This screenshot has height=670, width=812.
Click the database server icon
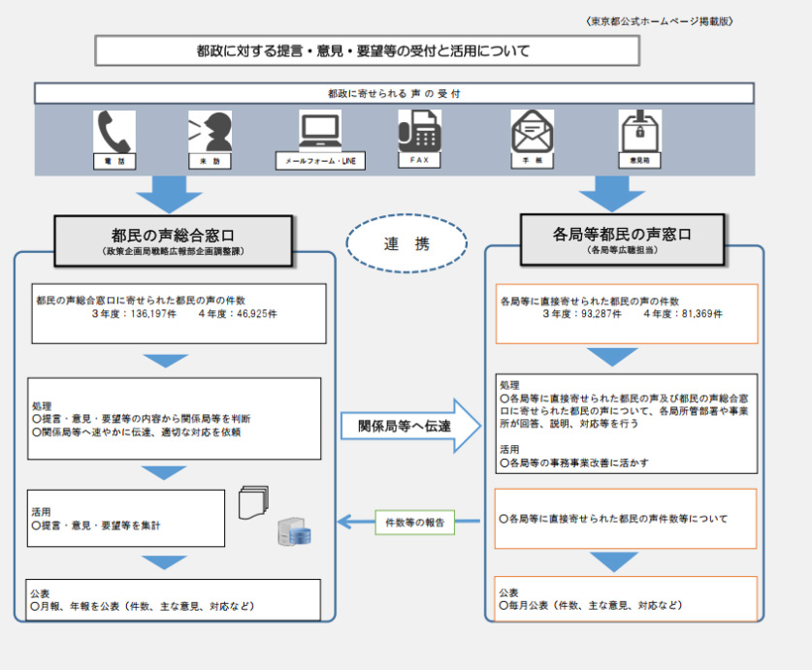[292, 531]
